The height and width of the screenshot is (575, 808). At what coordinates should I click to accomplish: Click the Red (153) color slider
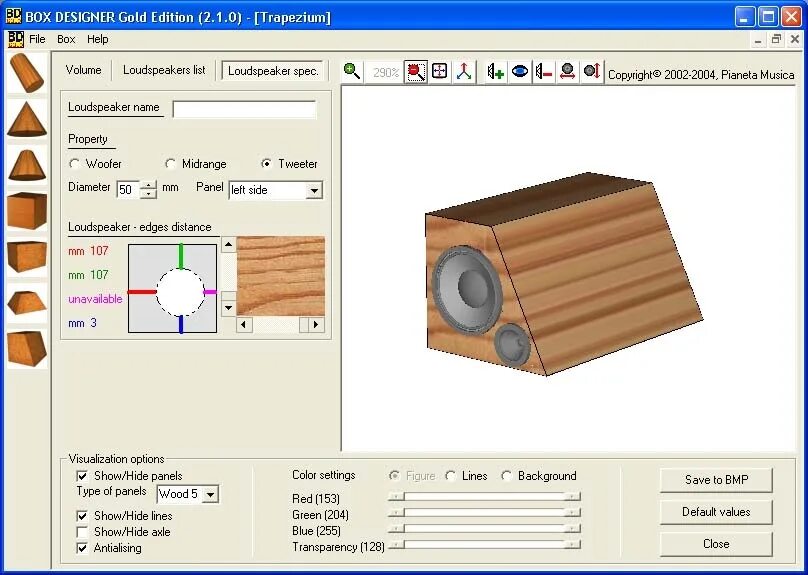coord(484,497)
